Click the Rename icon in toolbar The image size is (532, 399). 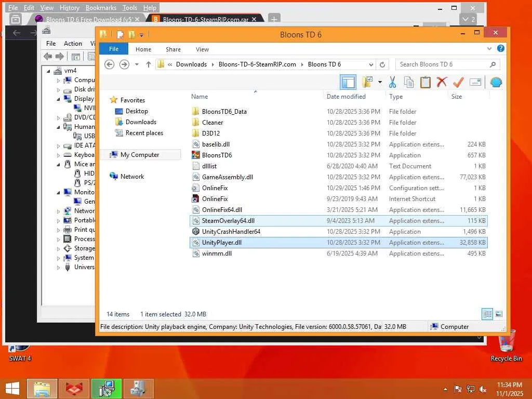tap(475, 82)
